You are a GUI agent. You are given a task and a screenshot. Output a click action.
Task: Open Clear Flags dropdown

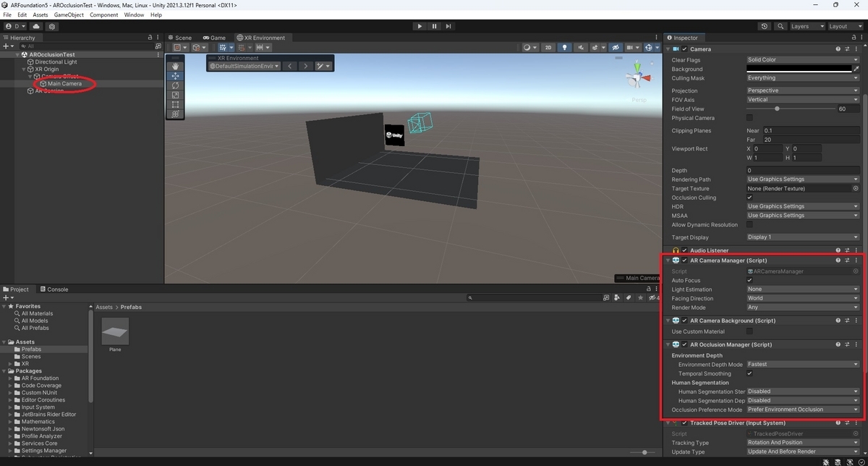(x=803, y=60)
